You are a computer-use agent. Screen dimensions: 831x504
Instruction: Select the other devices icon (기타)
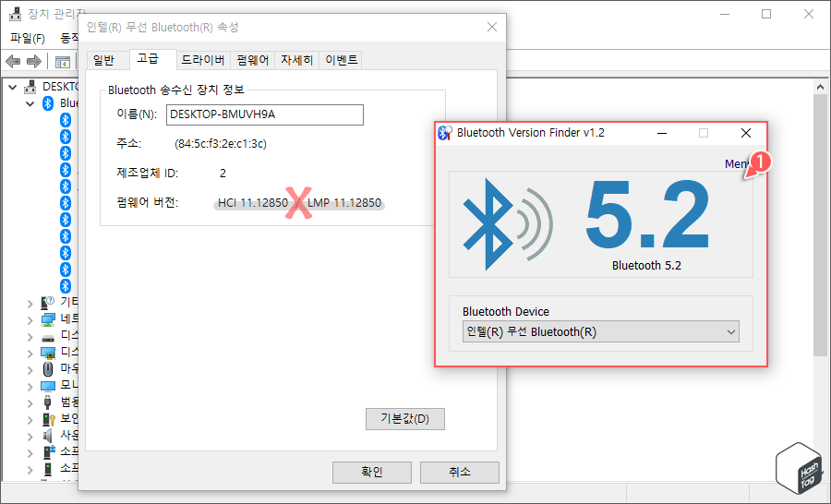tap(48, 303)
